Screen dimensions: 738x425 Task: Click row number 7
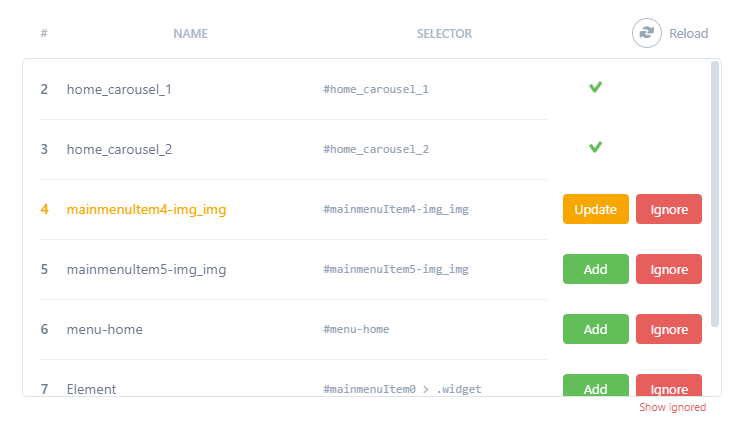(44, 389)
